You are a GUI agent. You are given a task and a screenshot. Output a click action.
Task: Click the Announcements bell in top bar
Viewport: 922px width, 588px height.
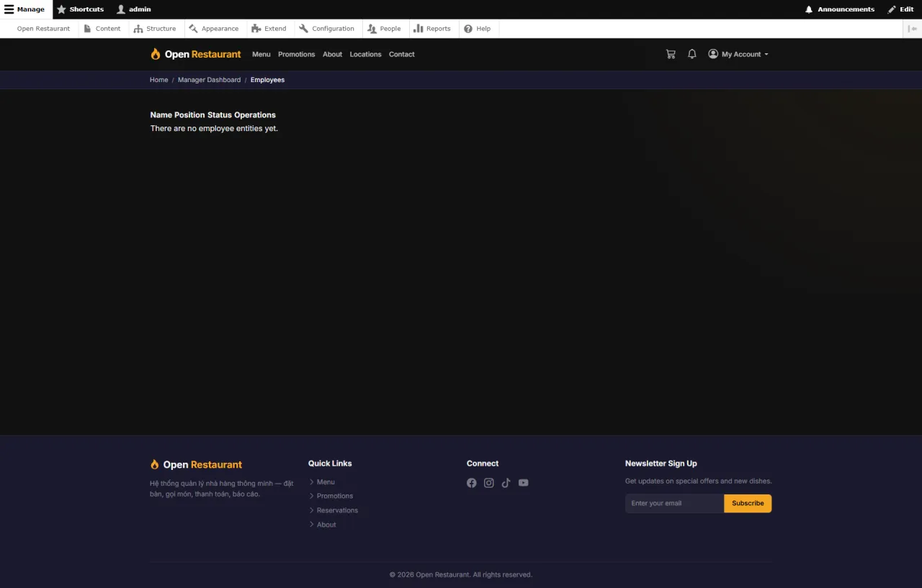840,9
